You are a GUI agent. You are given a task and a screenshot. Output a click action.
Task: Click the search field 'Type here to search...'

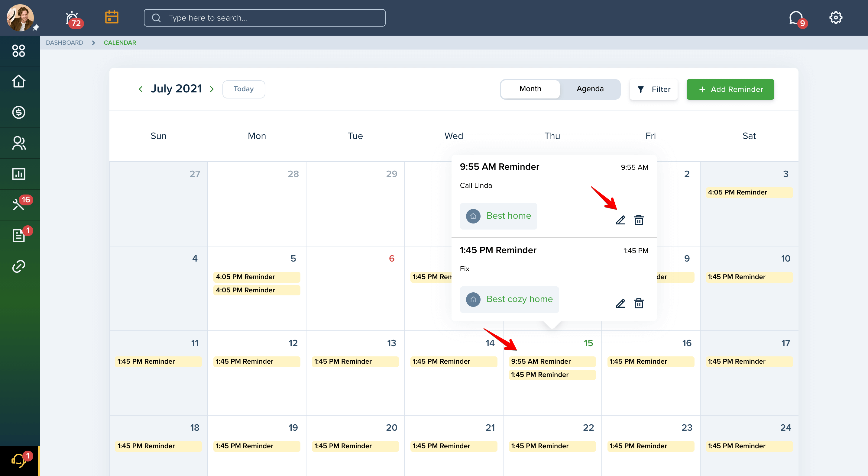click(x=264, y=18)
